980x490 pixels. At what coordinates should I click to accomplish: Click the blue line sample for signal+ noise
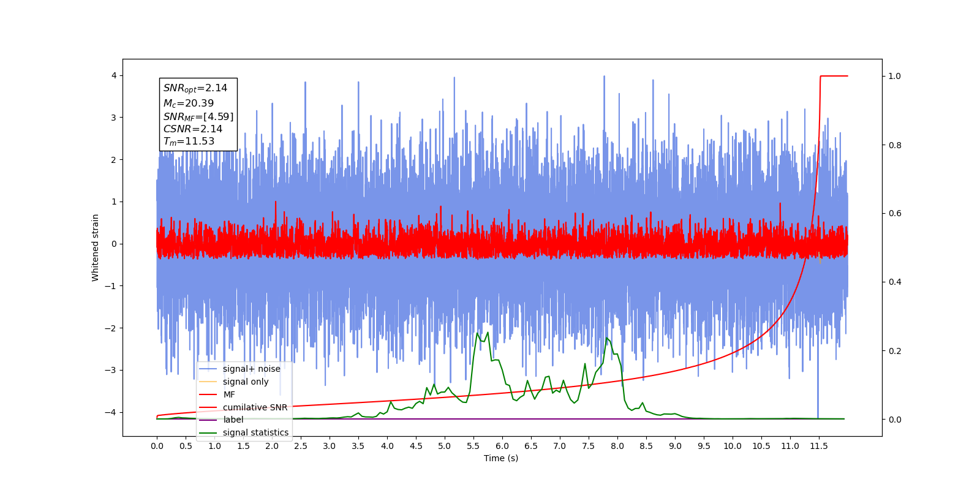pyautogui.click(x=208, y=369)
